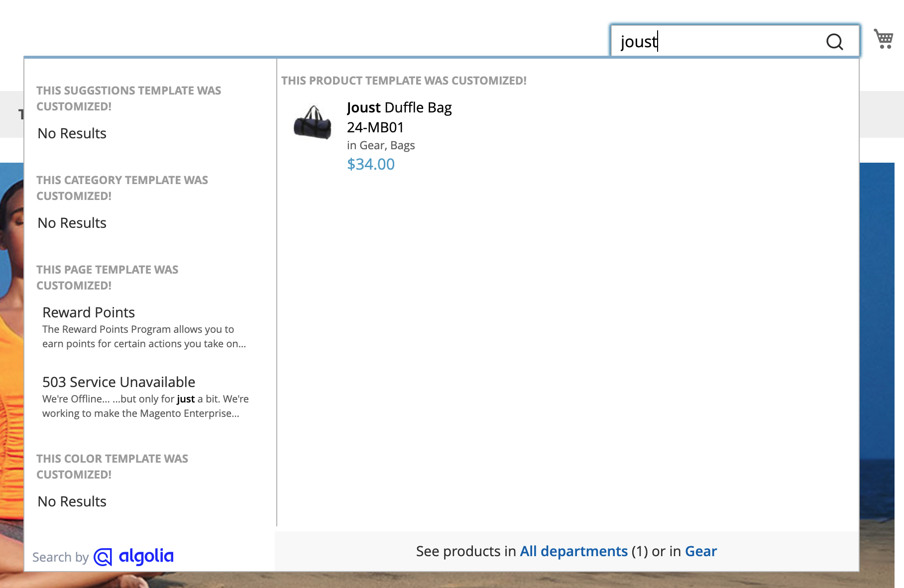Click the SKU text 24-MB01
904x588 pixels.
(x=375, y=127)
